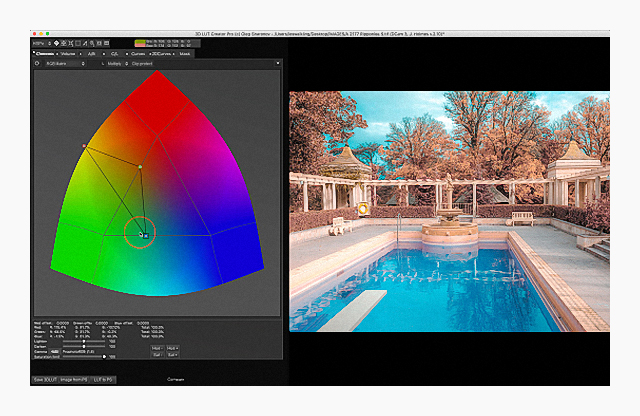Click the Image from PS button
This screenshot has width=640, height=416.
click(74, 380)
